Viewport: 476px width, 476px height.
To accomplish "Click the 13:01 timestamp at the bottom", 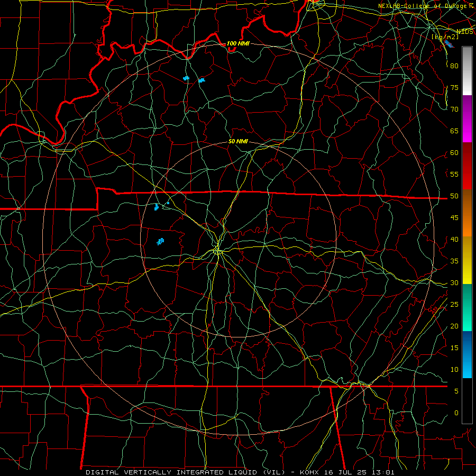I will pos(384,472).
